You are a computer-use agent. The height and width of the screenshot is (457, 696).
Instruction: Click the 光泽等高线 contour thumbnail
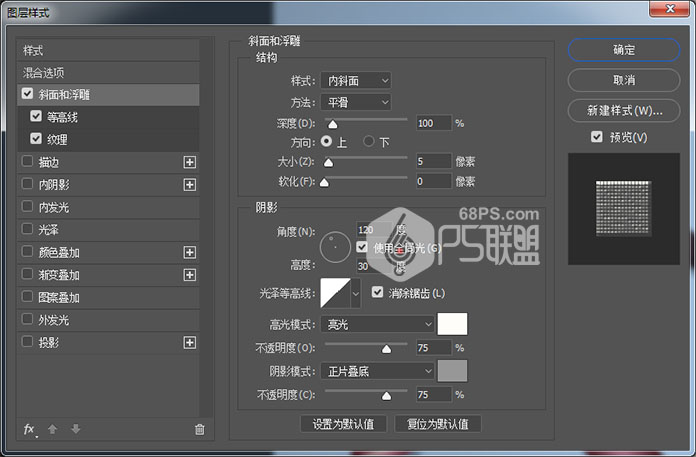336,293
